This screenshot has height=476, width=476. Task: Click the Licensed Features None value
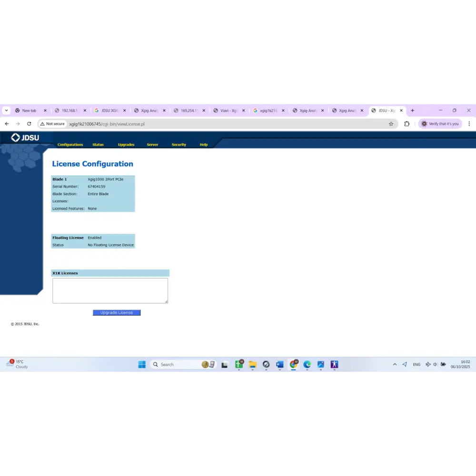(x=92, y=208)
